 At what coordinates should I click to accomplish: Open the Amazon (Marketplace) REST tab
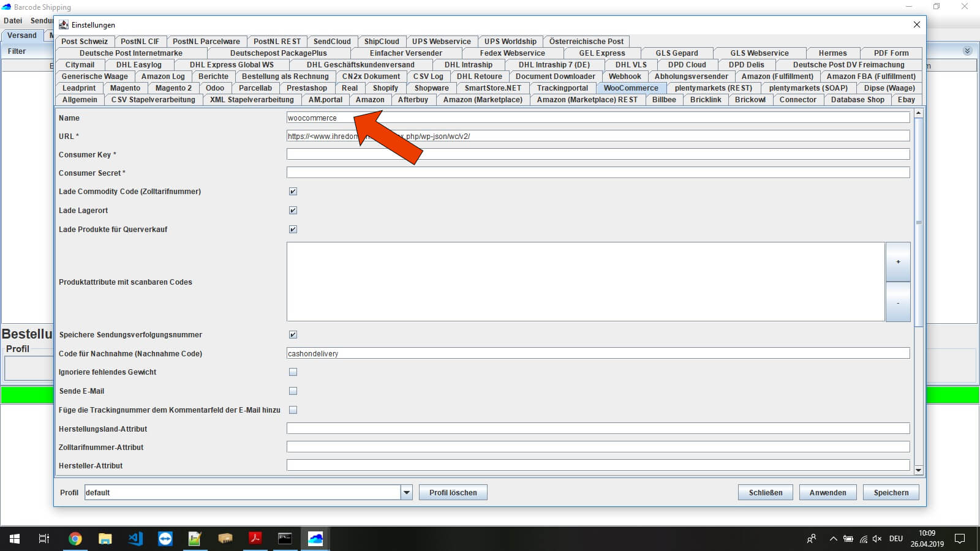tap(587, 100)
